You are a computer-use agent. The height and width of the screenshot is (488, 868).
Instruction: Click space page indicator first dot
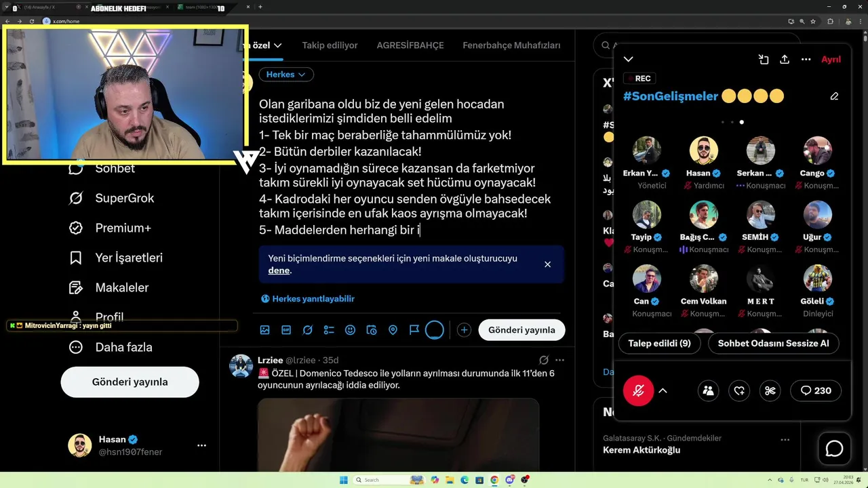(x=723, y=122)
